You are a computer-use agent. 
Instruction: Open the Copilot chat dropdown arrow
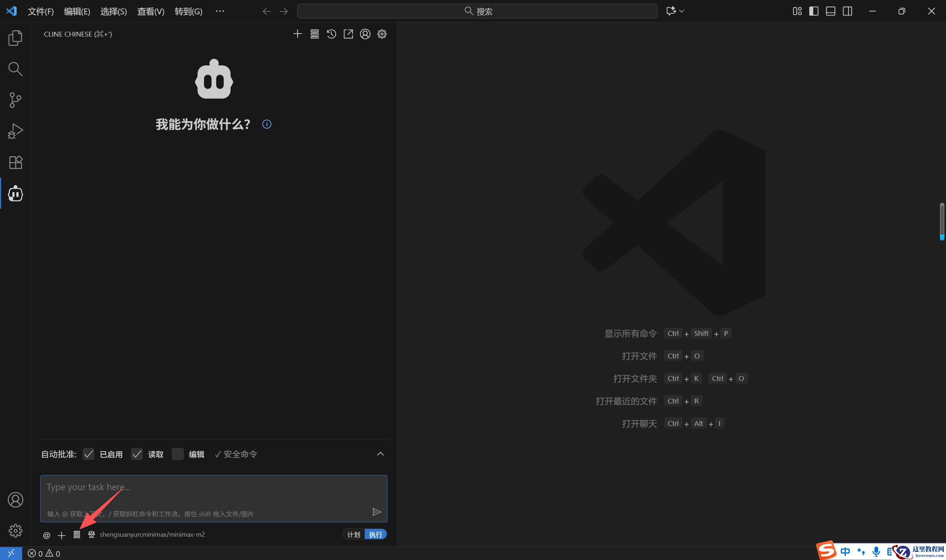(682, 11)
